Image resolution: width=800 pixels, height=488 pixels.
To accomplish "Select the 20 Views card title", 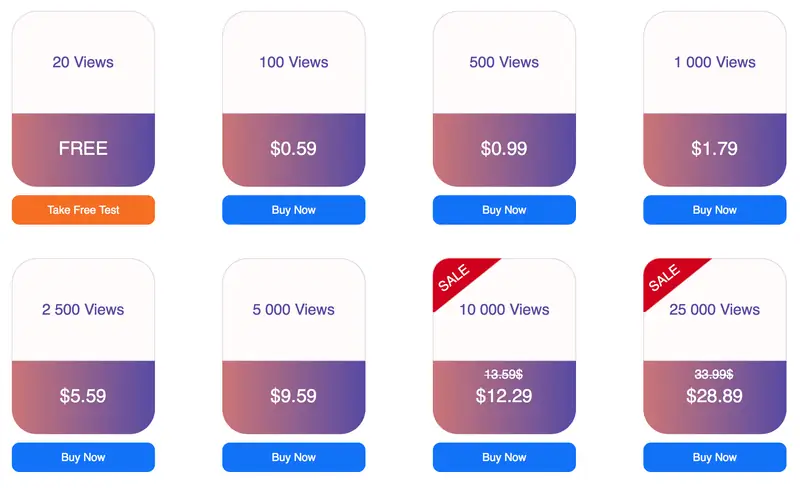I will [x=83, y=62].
